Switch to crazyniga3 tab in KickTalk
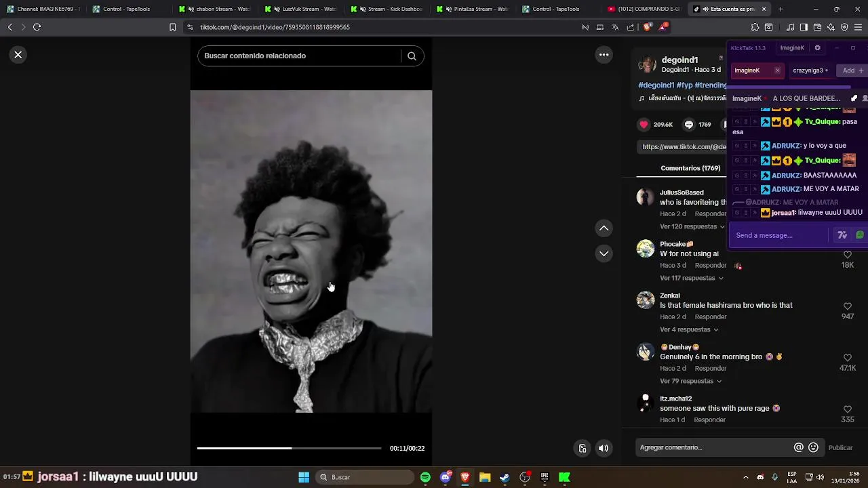Screen dimensions: 868x488 tap(809, 70)
